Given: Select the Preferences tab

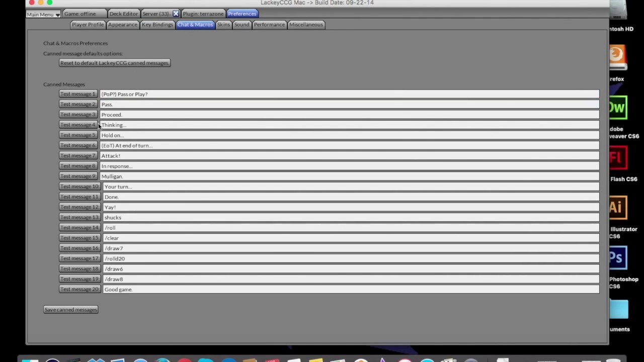Looking at the screenshot, I should pos(242,14).
